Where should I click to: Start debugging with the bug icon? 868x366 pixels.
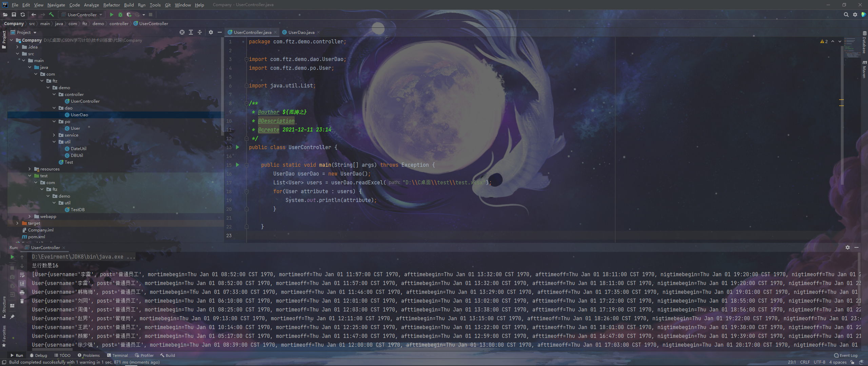point(120,15)
